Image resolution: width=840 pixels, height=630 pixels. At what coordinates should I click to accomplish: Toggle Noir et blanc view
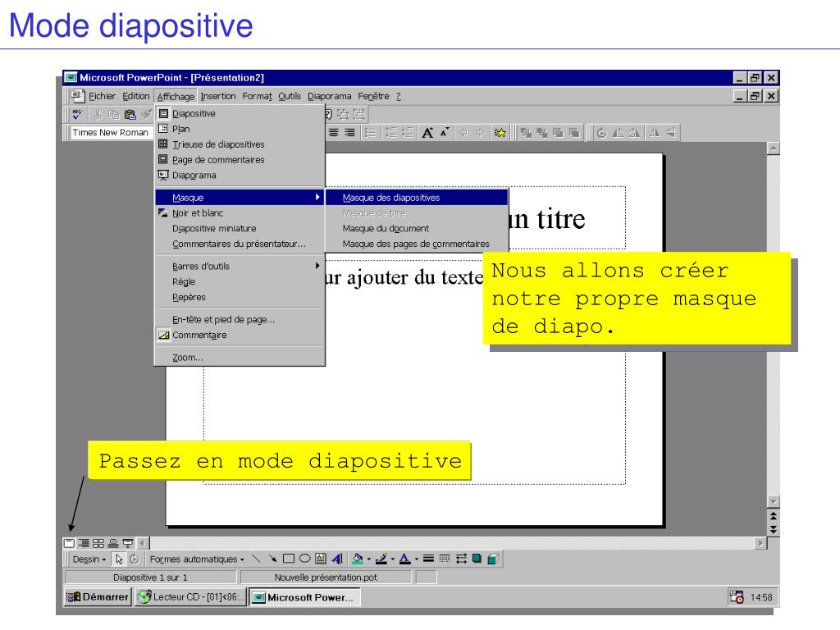coord(240,213)
